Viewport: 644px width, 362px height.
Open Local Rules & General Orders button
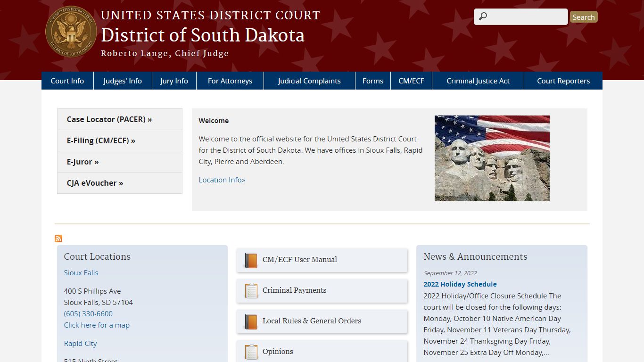(322, 321)
